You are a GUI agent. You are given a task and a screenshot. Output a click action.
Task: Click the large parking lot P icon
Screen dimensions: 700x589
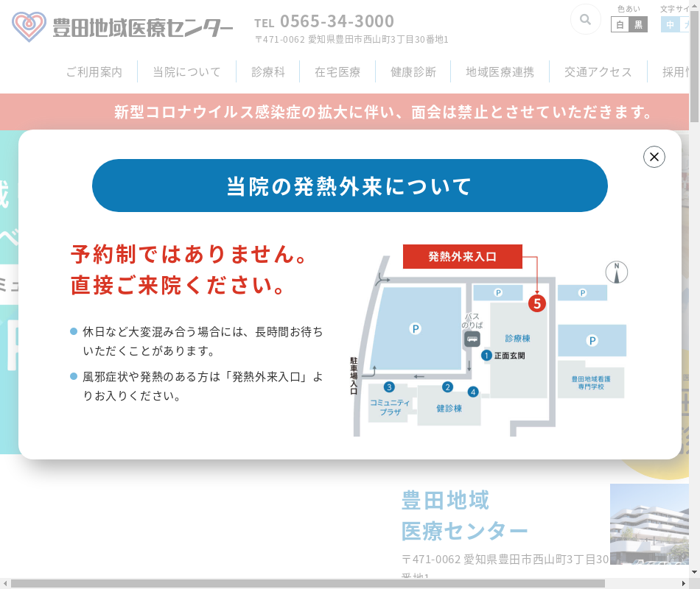tap(416, 328)
